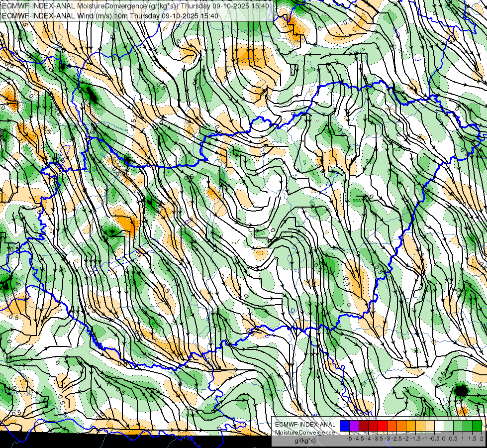Viewport: 487px width, 448px height.
Task: Click the legend tick value -3
Action: coord(387,439)
